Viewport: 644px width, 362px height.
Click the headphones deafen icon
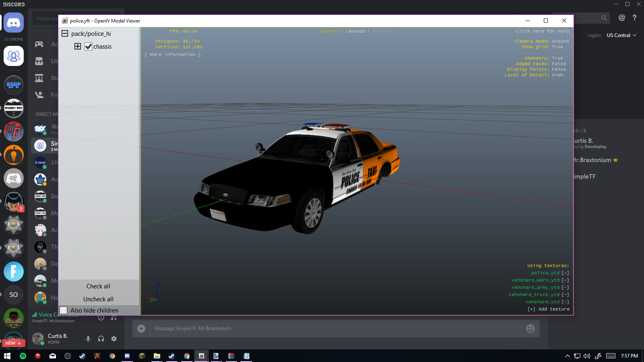click(x=101, y=339)
